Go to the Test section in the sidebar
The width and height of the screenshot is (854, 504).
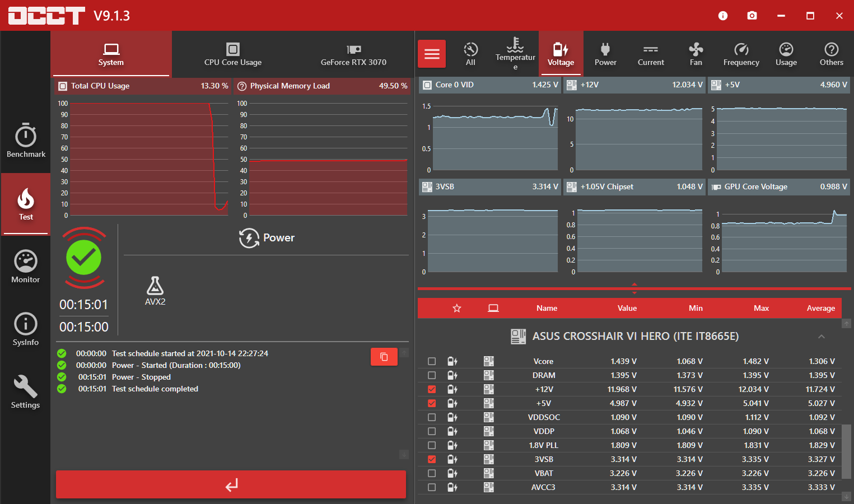click(x=26, y=204)
